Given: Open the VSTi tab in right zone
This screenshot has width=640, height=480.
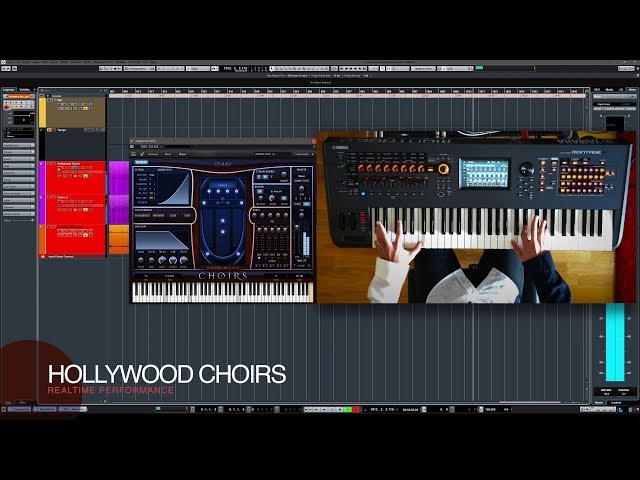Looking at the screenshot, I should [x=597, y=89].
